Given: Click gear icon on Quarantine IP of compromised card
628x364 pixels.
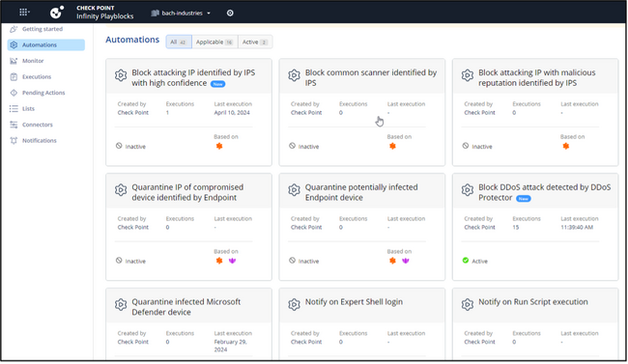Looking at the screenshot, I should click(x=121, y=190).
